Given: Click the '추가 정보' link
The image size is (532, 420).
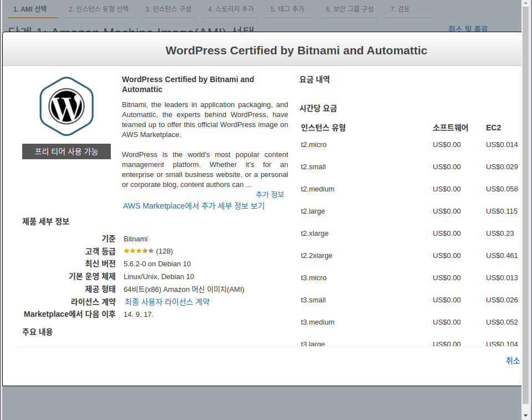Looking at the screenshot, I should [270, 194].
